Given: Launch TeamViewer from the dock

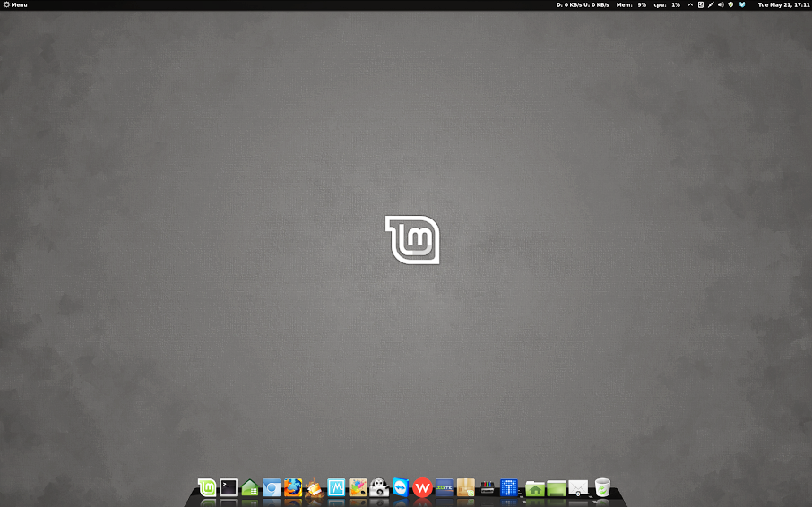Looking at the screenshot, I should click(x=401, y=487).
